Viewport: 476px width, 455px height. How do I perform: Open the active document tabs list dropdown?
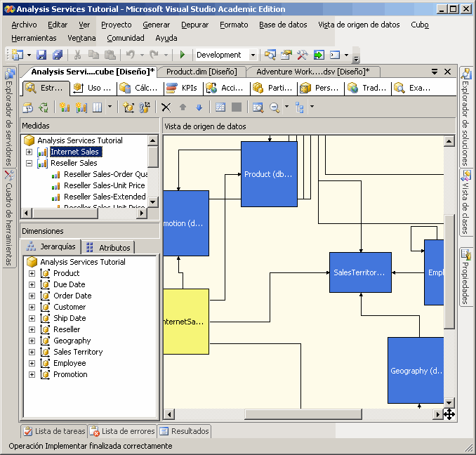click(x=435, y=72)
